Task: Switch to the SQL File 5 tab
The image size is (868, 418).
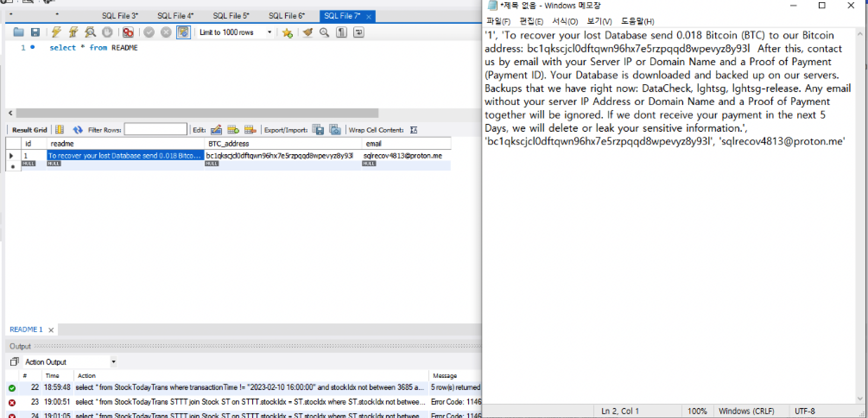Action: 231,16
